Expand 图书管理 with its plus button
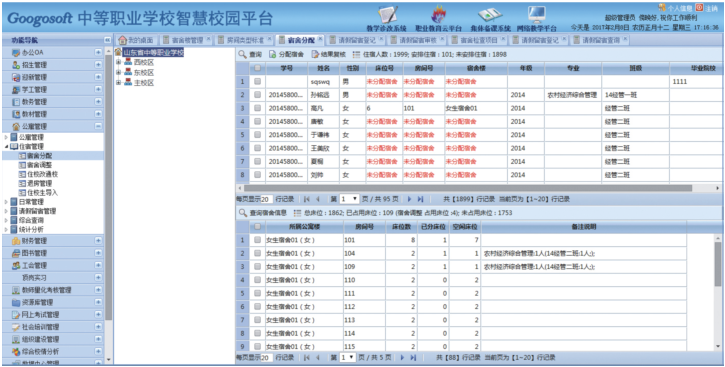The width and height of the screenshot is (725, 367). pyautogui.click(x=98, y=253)
